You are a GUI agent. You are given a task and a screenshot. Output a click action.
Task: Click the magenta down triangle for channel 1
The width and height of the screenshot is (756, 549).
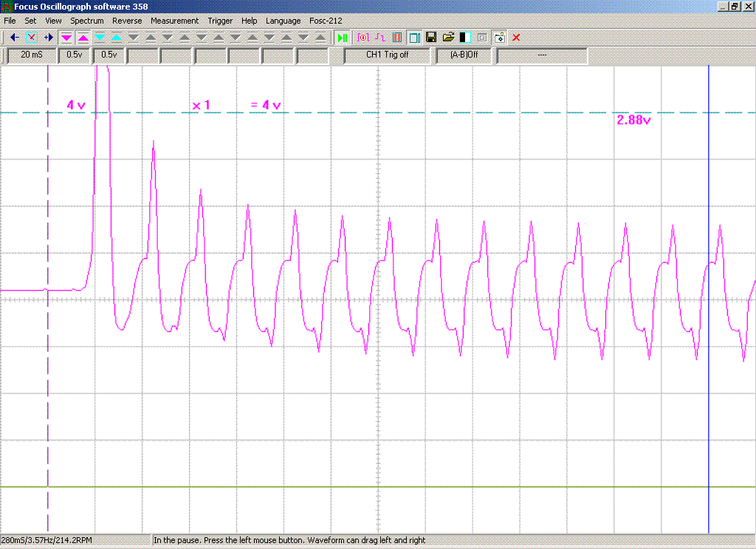[66, 37]
